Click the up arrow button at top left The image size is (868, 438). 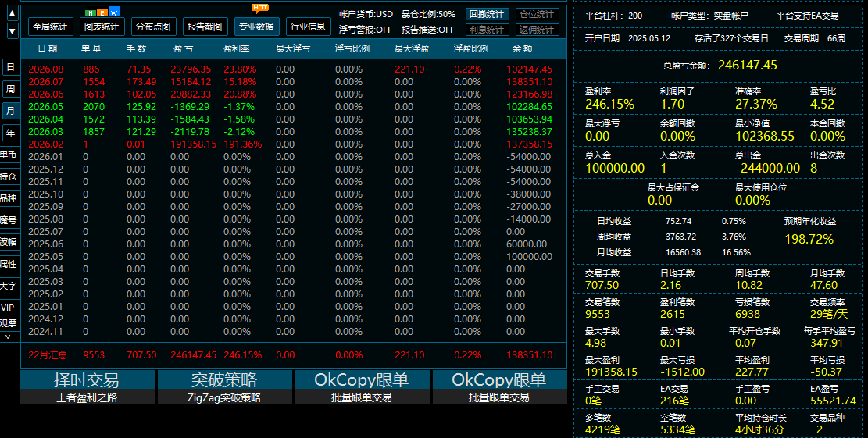13,12
